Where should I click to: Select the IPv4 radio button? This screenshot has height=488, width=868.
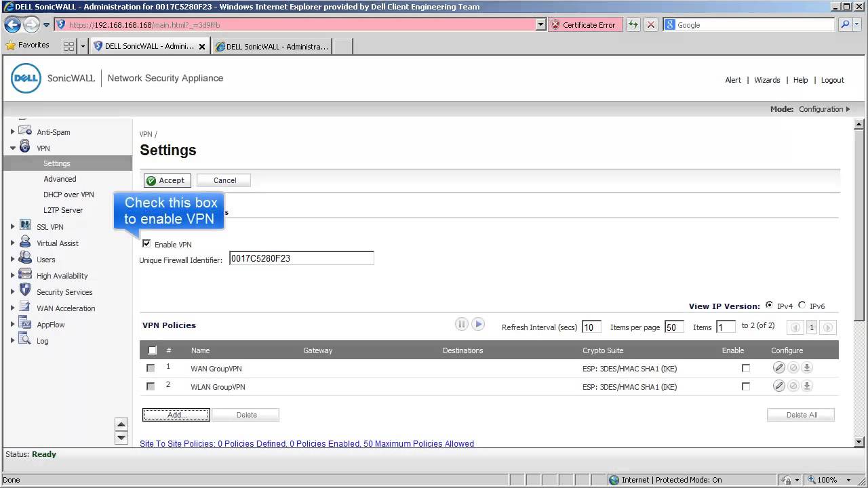(769, 305)
